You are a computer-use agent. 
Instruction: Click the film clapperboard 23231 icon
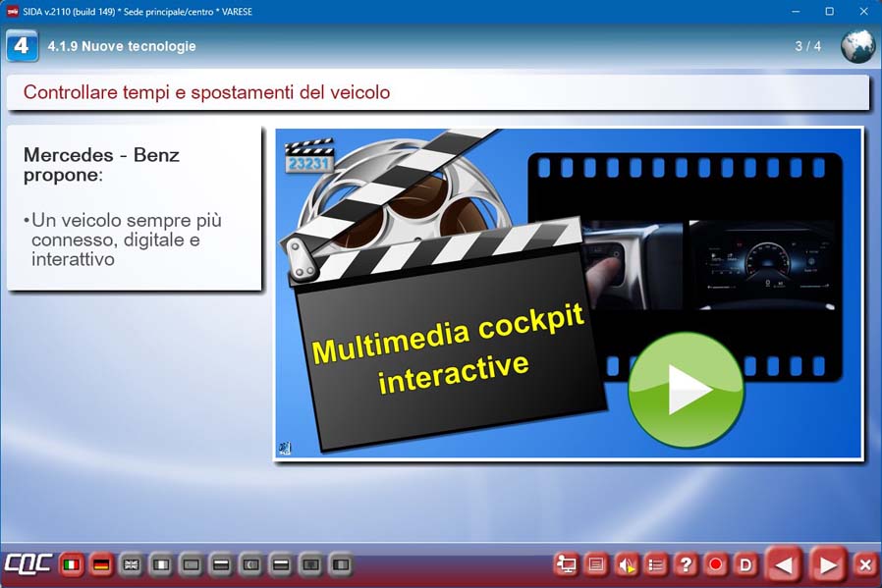coord(308,158)
